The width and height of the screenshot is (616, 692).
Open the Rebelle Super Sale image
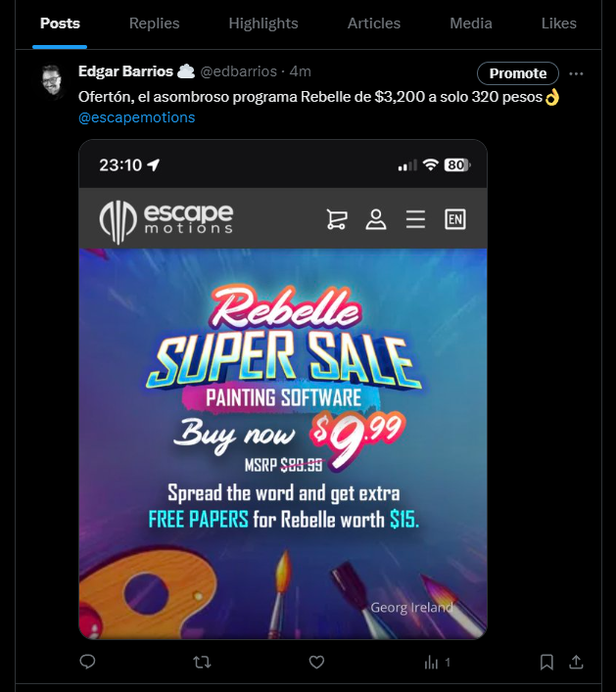coord(283,390)
